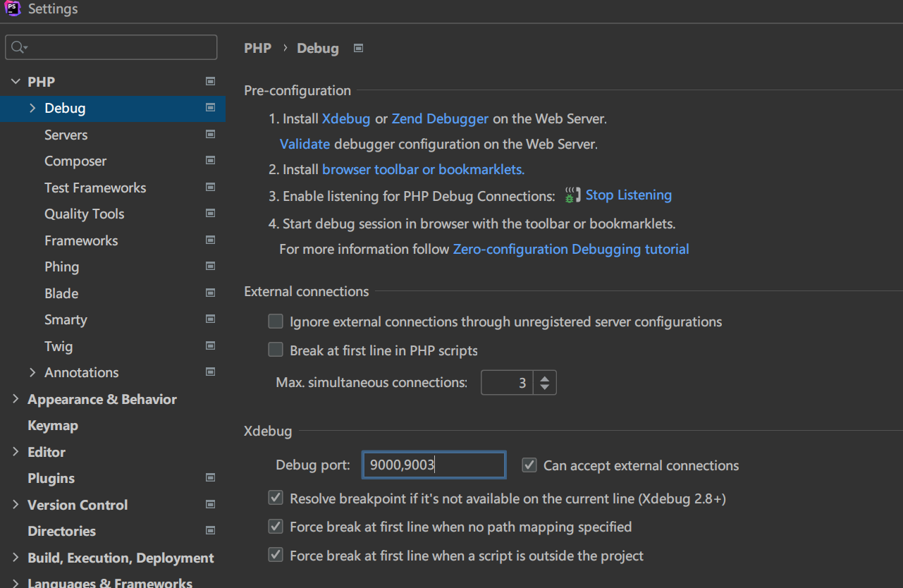
Task: Expand the Annotations tree node
Action: pyautogui.click(x=32, y=372)
